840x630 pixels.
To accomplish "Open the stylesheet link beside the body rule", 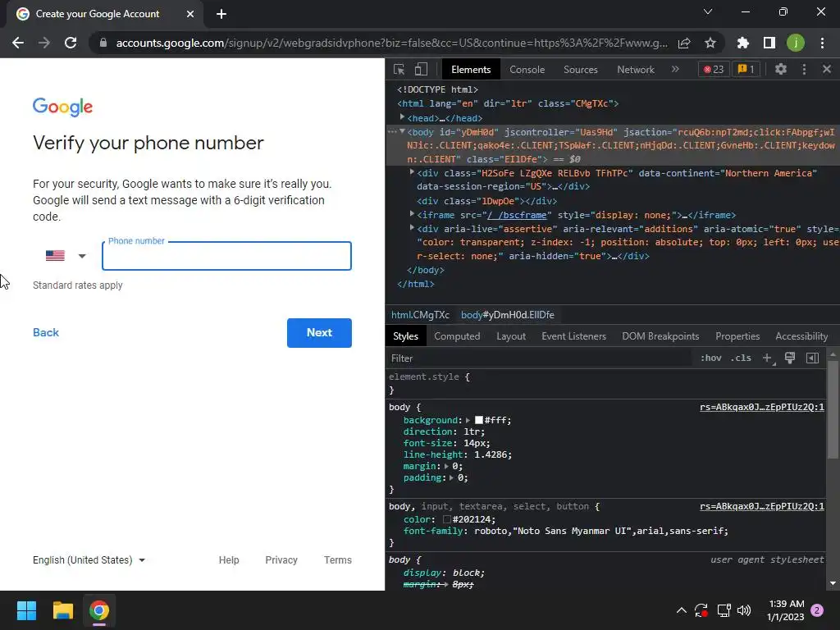I will click(762, 407).
